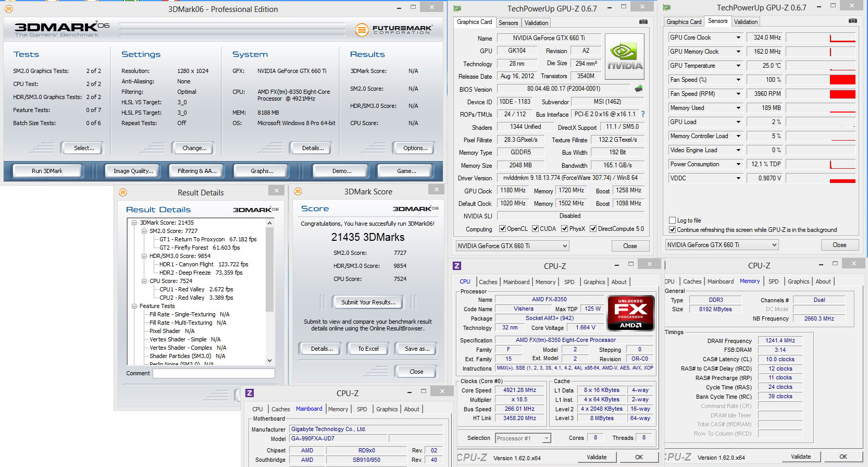The height and width of the screenshot is (467, 868).
Task: Click the 21435 3DMarks score text
Action: [368, 237]
